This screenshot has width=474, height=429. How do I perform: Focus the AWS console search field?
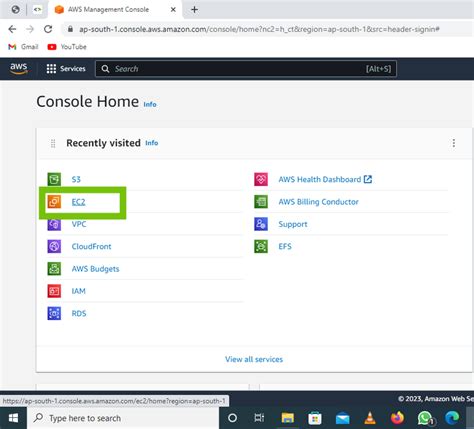click(x=246, y=69)
